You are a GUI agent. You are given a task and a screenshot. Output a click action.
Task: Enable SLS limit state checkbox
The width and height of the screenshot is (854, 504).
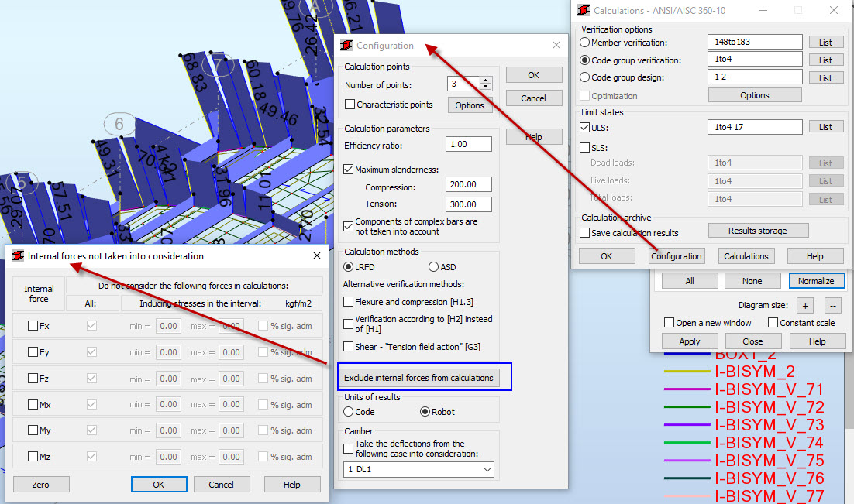(584, 148)
